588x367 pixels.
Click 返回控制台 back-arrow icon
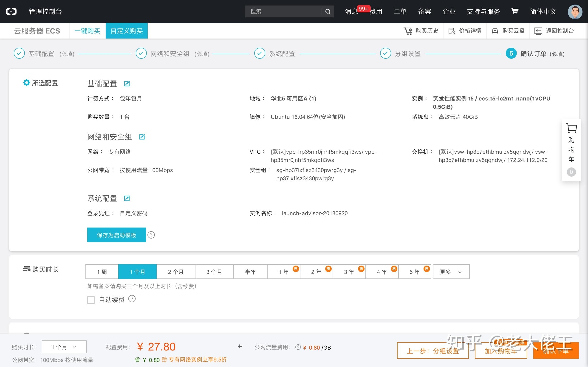click(x=538, y=31)
